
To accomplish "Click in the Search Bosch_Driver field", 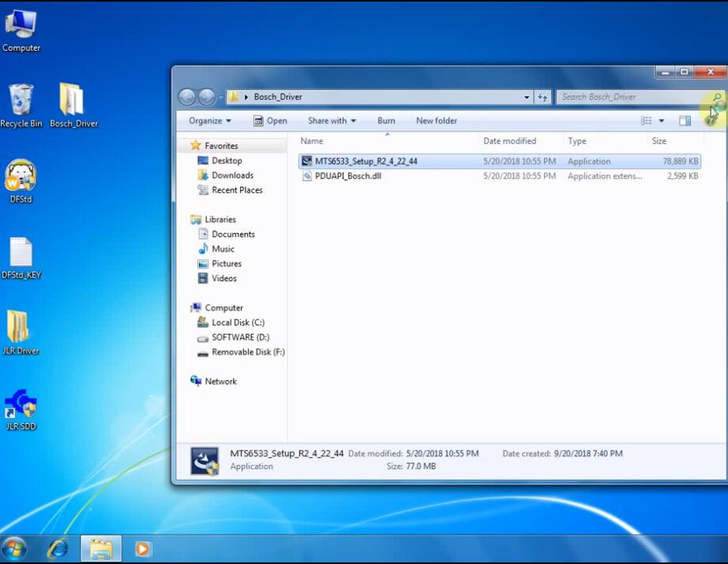I will 634,97.
